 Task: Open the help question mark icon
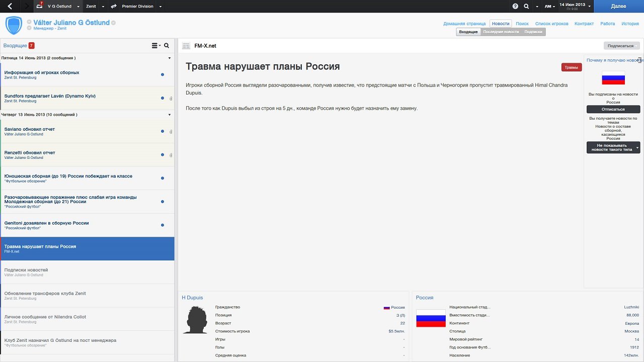(515, 7)
